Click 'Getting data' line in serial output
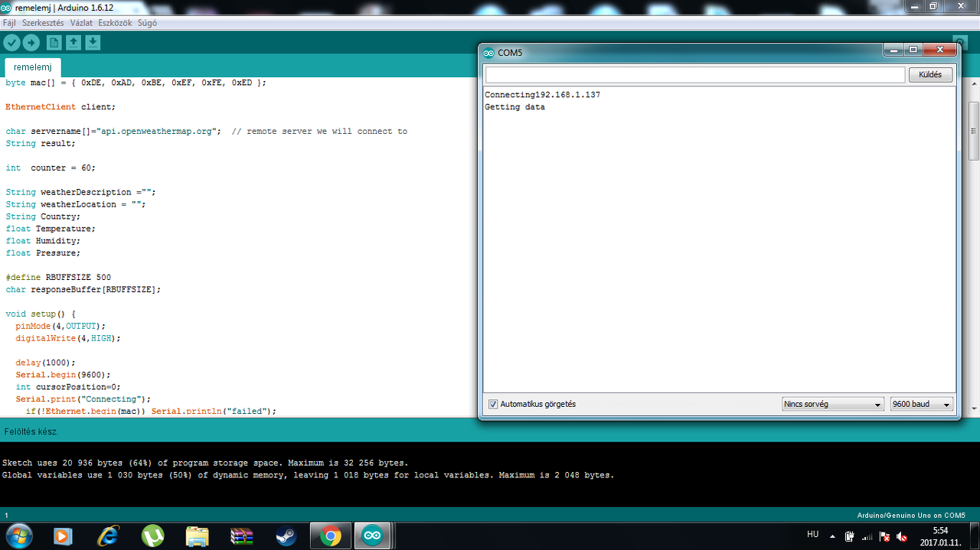 click(x=514, y=107)
